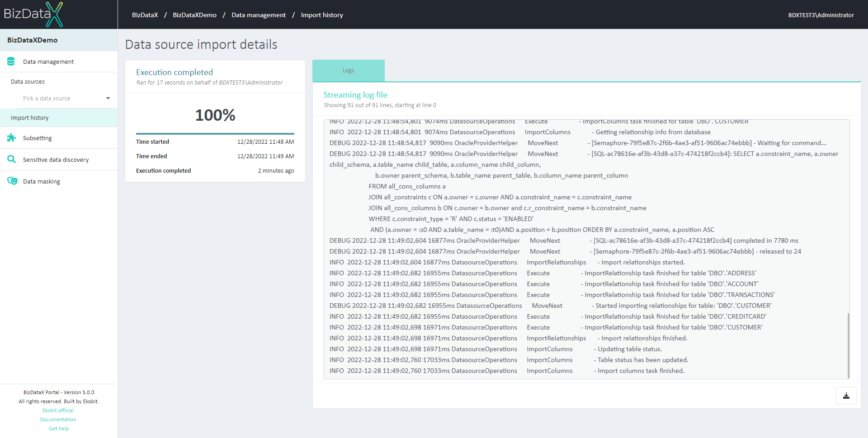Screen dimensions: 868x438
Task: Click the Time ended value 11:49 AM
Action: coord(265,156)
